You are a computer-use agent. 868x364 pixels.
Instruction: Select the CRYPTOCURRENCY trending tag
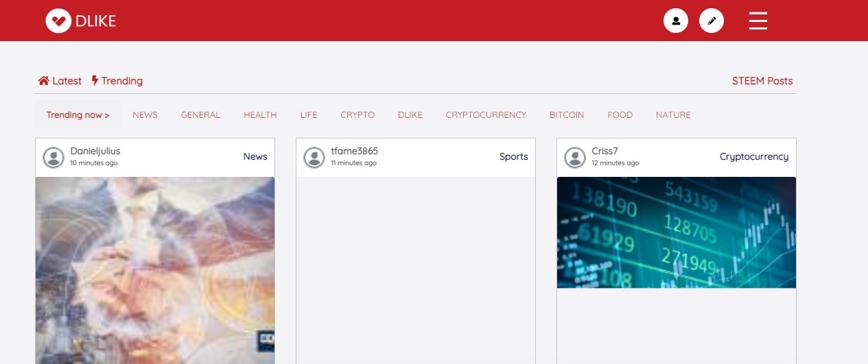click(486, 115)
